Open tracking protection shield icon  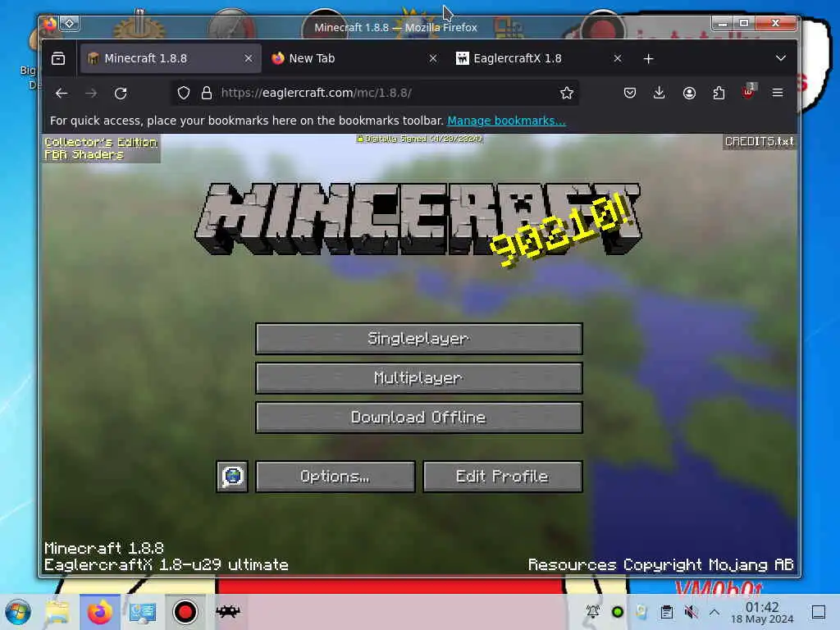pos(184,94)
